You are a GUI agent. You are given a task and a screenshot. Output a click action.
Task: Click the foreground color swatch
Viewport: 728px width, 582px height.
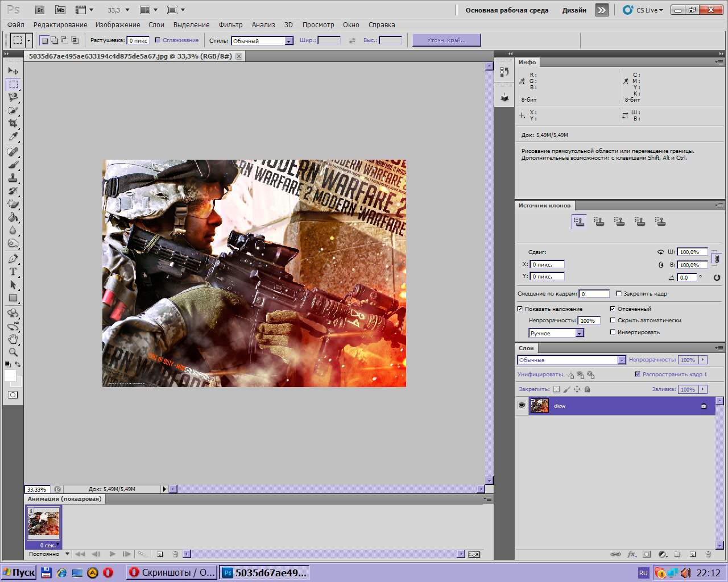coord(10,376)
